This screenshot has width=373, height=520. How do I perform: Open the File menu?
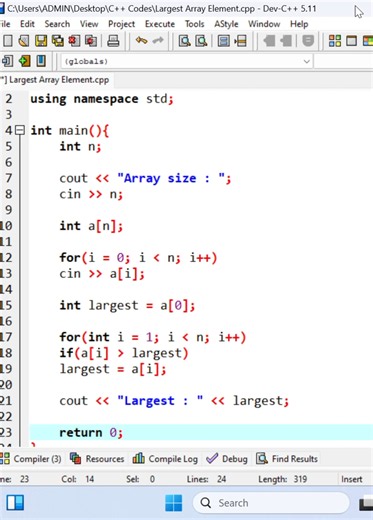pos(5,24)
